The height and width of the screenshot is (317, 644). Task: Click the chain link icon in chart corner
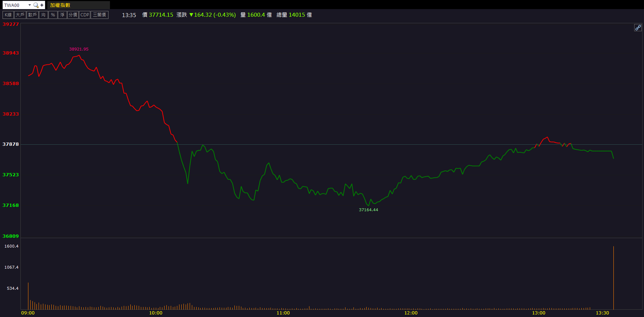coord(638,28)
